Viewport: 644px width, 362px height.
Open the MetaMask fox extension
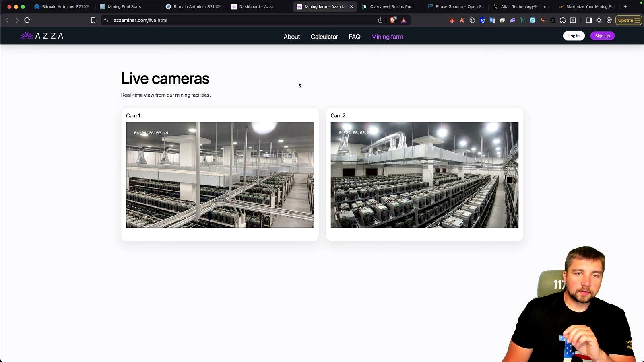(452, 20)
